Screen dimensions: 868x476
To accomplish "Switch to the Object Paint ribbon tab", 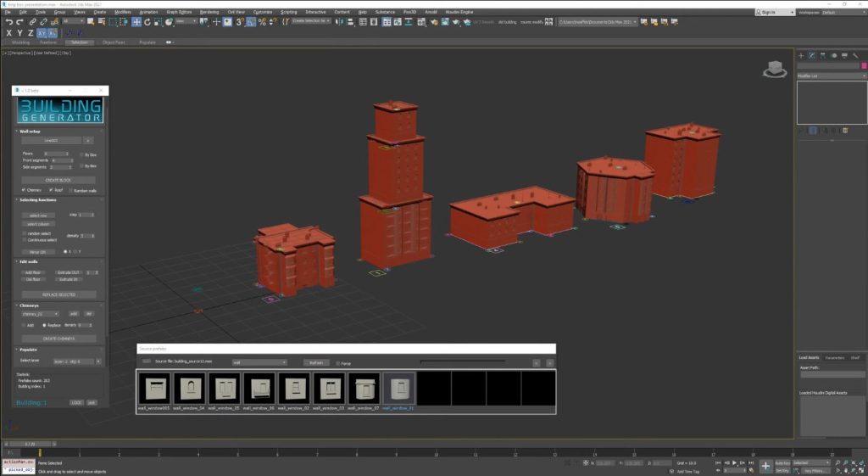I will [x=114, y=42].
